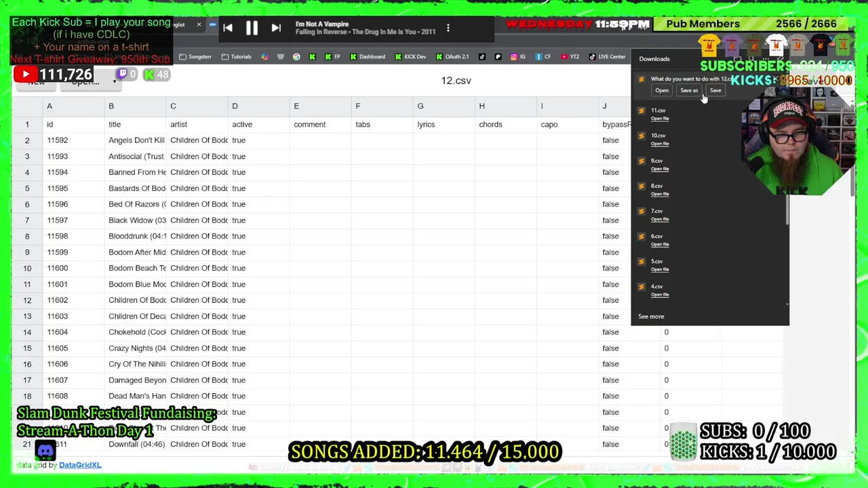868x488 pixels.
Task: Click See more in Downloads panel
Action: point(651,317)
